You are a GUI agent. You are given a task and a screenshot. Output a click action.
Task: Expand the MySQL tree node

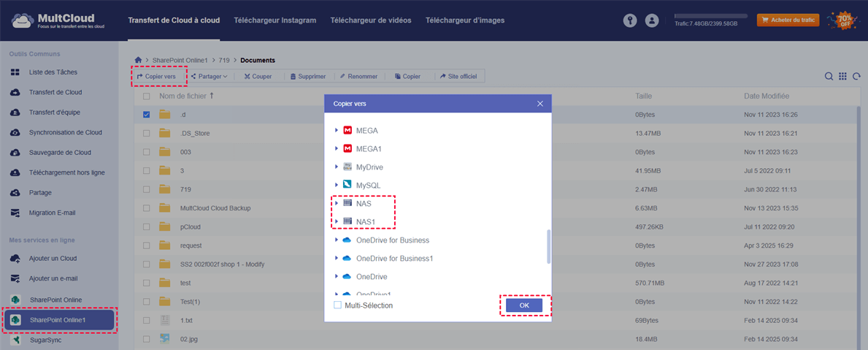[336, 185]
